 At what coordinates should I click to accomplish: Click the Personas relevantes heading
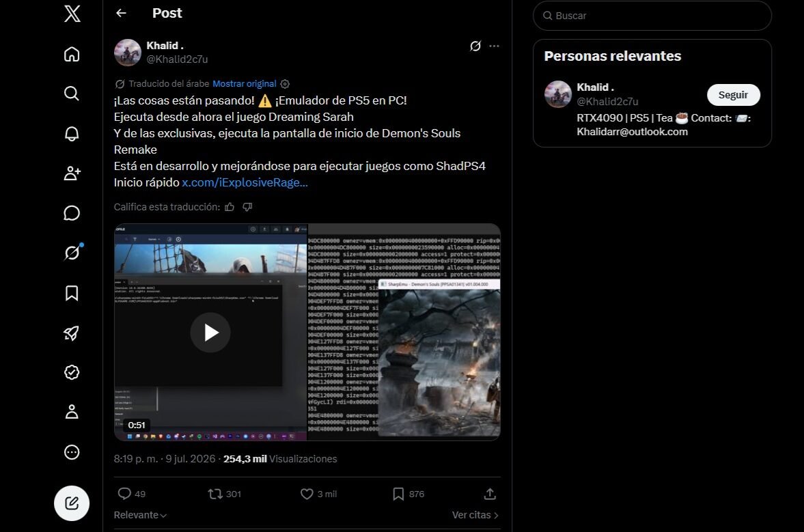pyautogui.click(x=613, y=57)
